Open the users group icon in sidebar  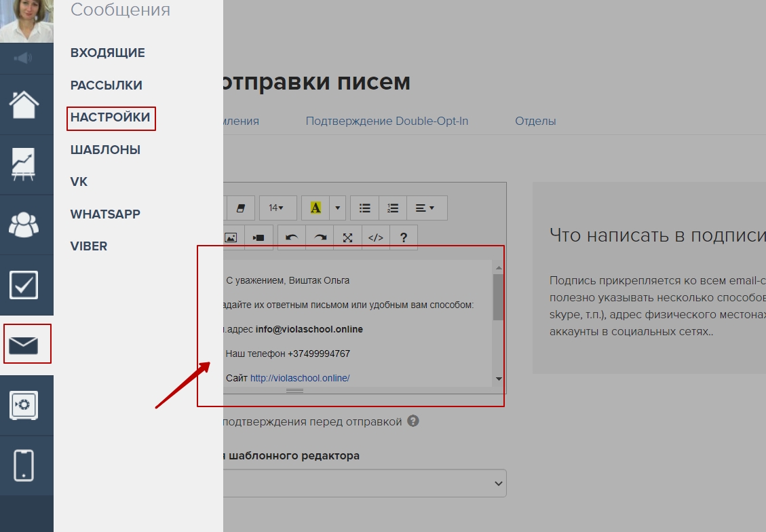click(x=24, y=225)
